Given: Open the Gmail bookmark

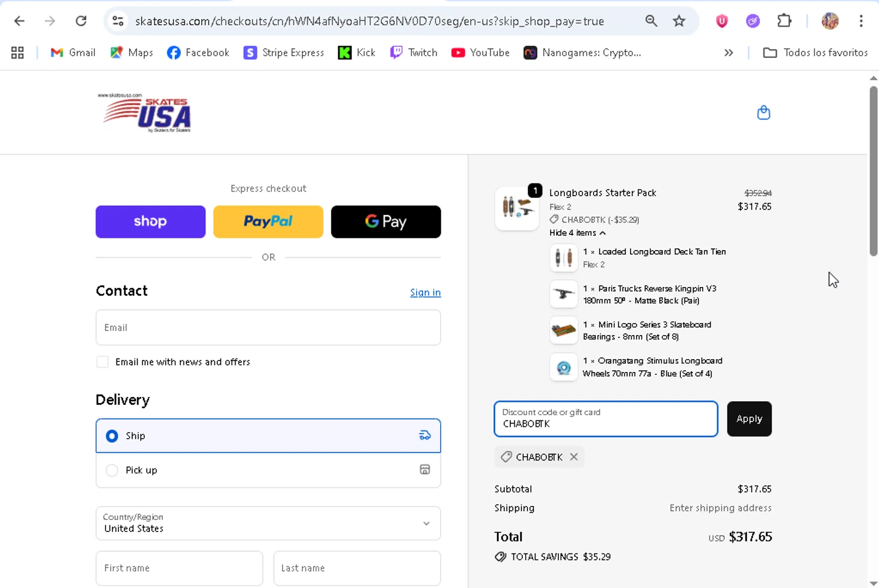Looking at the screenshot, I should click(x=73, y=53).
